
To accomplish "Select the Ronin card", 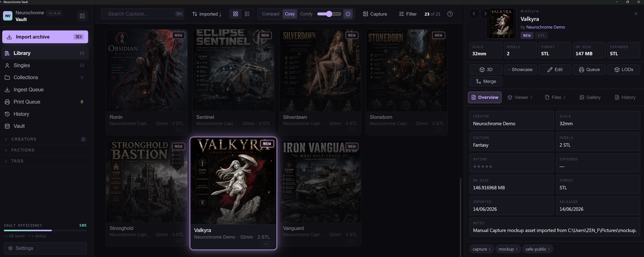I will click(x=147, y=82).
